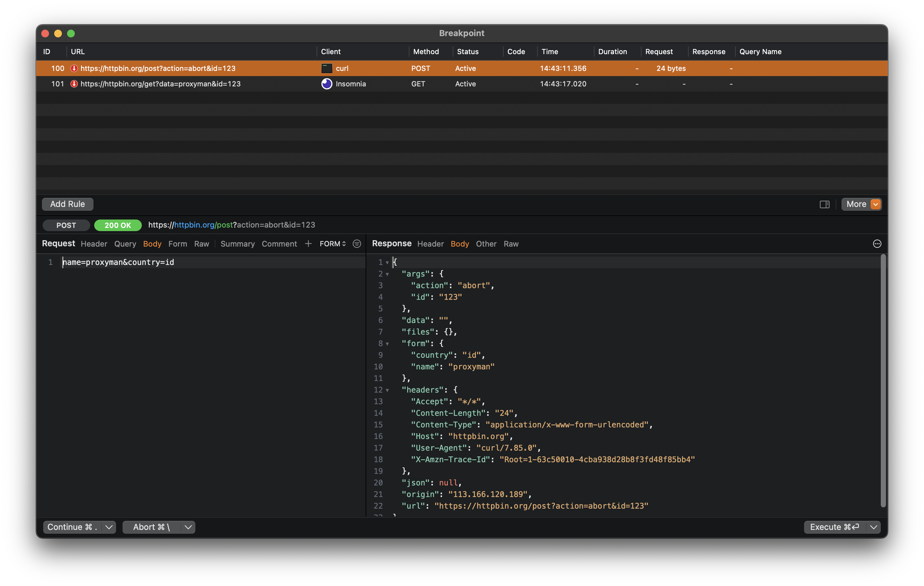Collapse the headers object on line 12
Screen dimensions: 924x586
[x=387, y=390]
